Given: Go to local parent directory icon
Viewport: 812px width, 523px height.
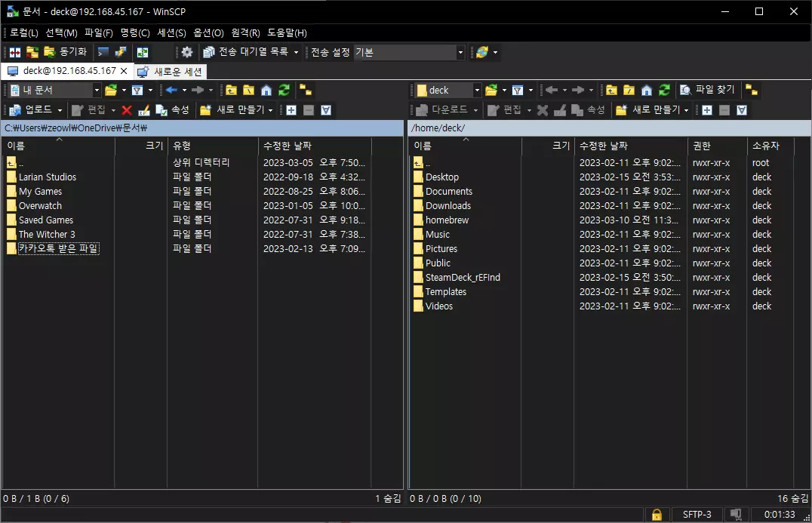Looking at the screenshot, I should click(x=231, y=91).
